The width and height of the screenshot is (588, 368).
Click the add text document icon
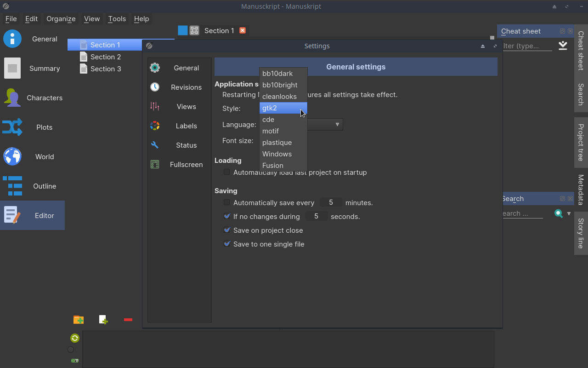click(x=103, y=320)
